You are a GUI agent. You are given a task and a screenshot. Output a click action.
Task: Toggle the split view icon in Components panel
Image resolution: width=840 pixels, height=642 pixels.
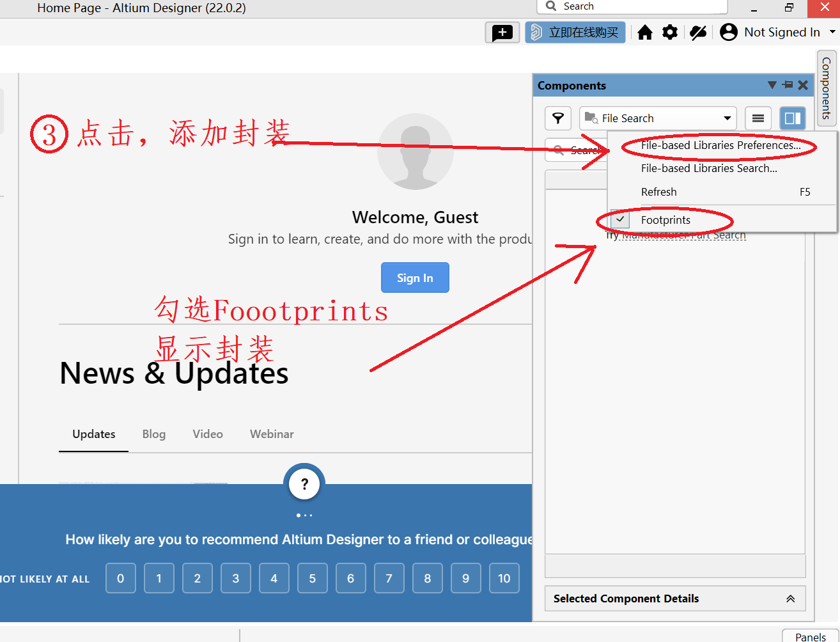(x=792, y=118)
